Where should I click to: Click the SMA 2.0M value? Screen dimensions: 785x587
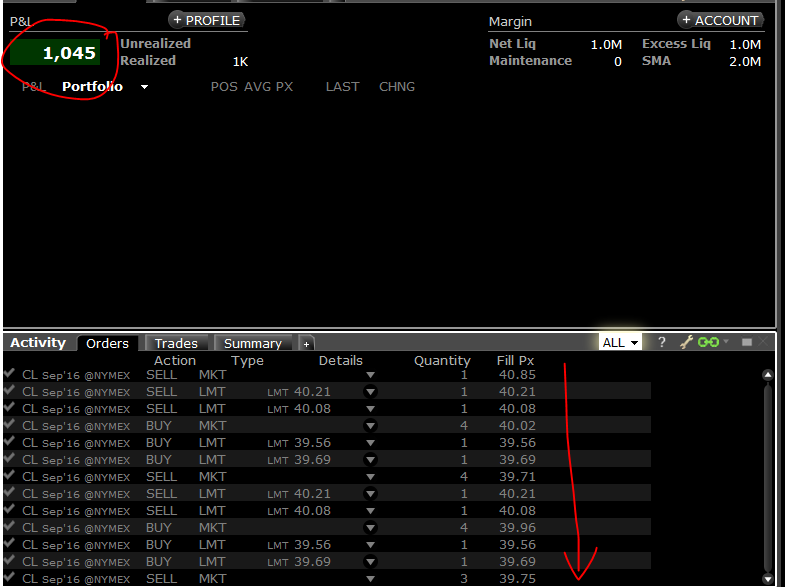(x=745, y=62)
